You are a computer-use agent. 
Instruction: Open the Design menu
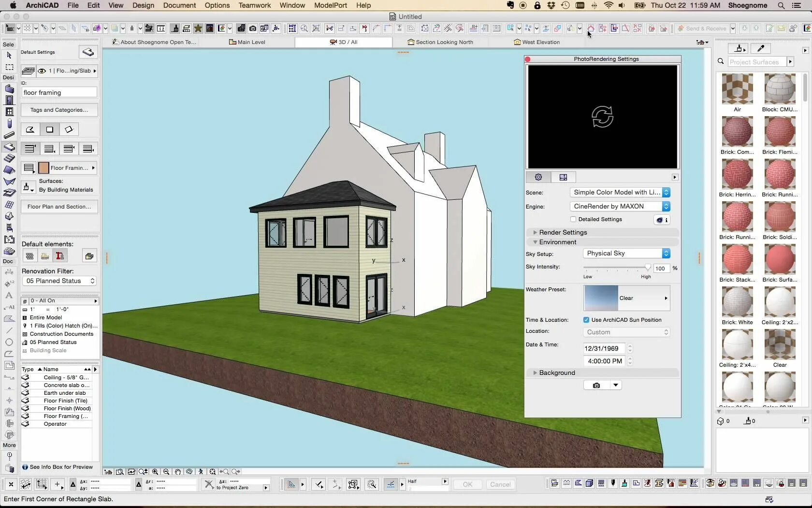point(143,5)
